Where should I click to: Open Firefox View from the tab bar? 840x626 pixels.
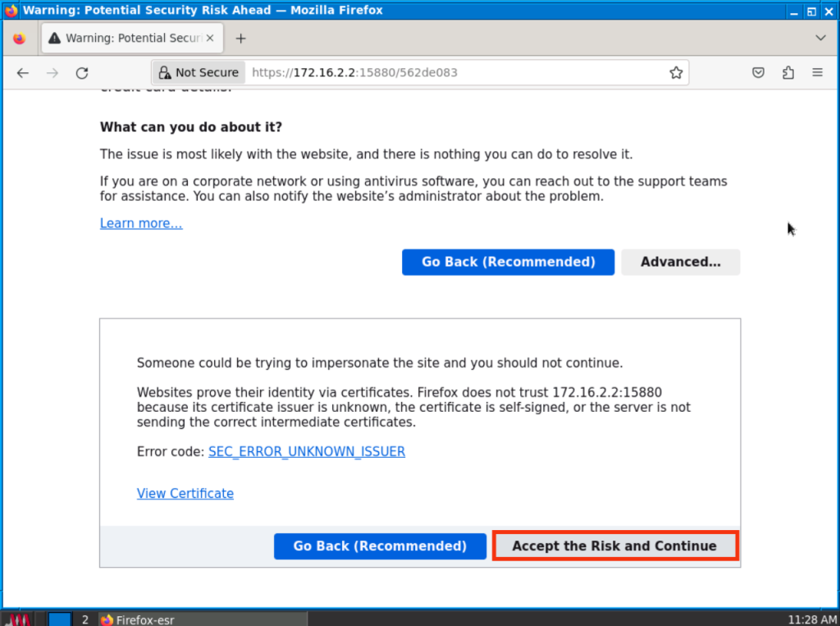(x=20, y=39)
